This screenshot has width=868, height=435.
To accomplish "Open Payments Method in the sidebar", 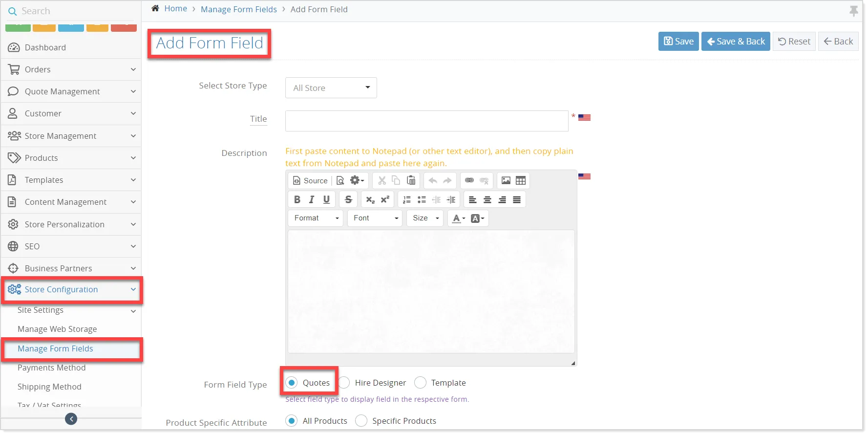I will pyautogui.click(x=51, y=368).
